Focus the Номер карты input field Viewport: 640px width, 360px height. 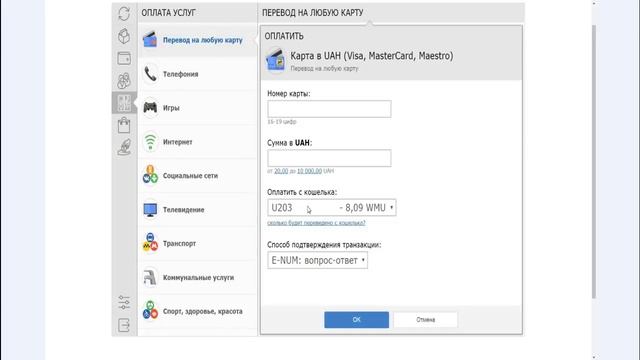click(x=329, y=109)
